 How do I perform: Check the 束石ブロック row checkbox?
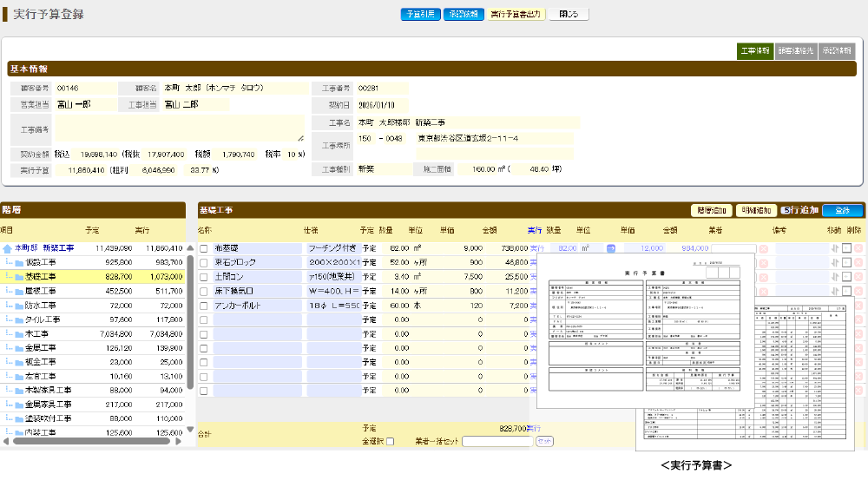click(204, 263)
